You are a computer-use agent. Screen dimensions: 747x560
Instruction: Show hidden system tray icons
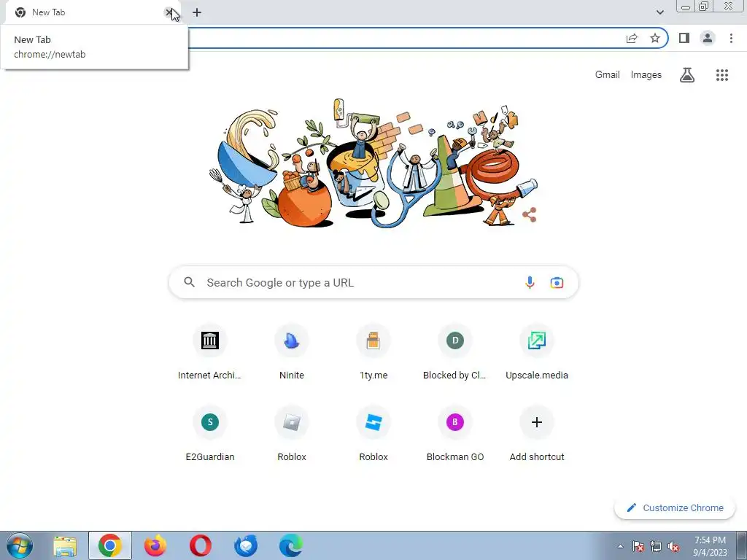pos(620,546)
